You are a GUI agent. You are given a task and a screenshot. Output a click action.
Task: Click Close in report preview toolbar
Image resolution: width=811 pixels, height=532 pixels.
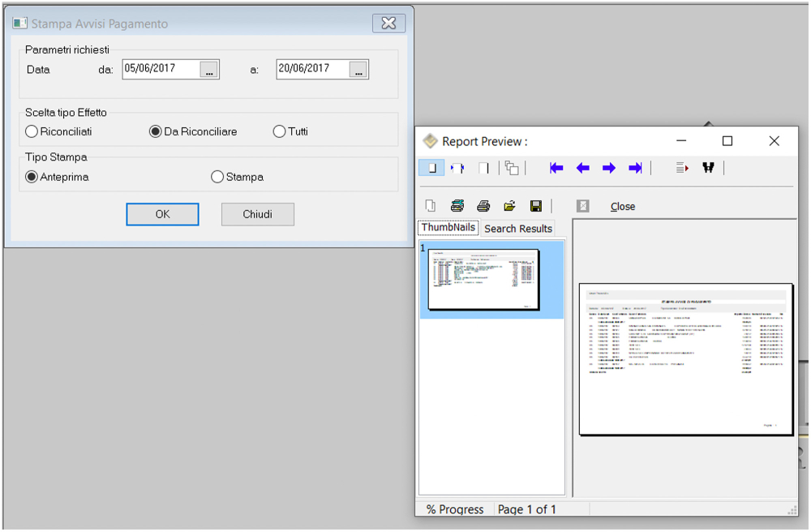pos(622,207)
